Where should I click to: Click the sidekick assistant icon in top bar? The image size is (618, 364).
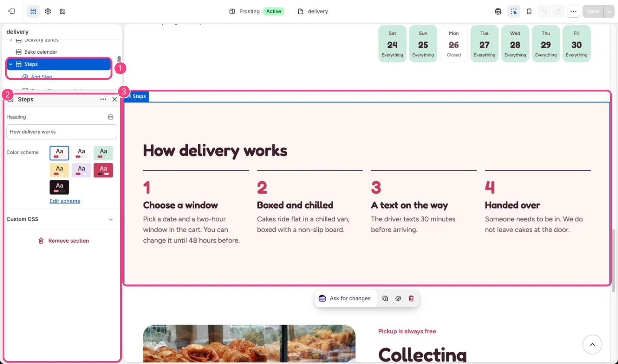pos(498,11)
